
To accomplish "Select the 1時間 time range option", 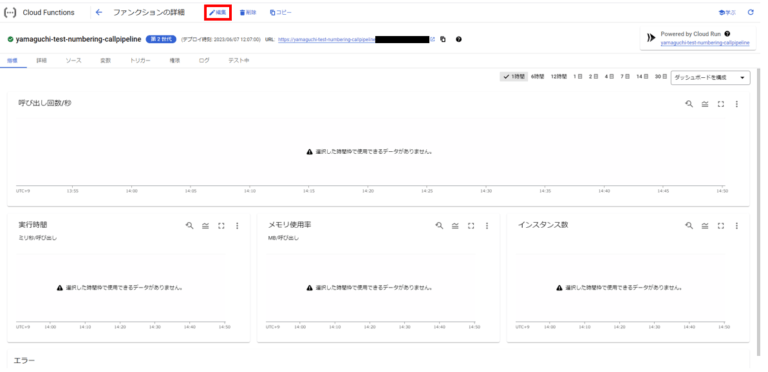I will click(x=514, y=77).
